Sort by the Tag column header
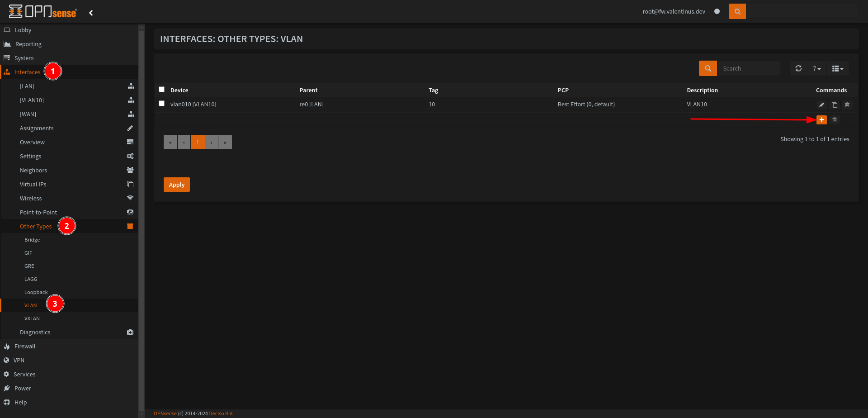The width and height of the screenshot is (868, 418). click(433, 90)
